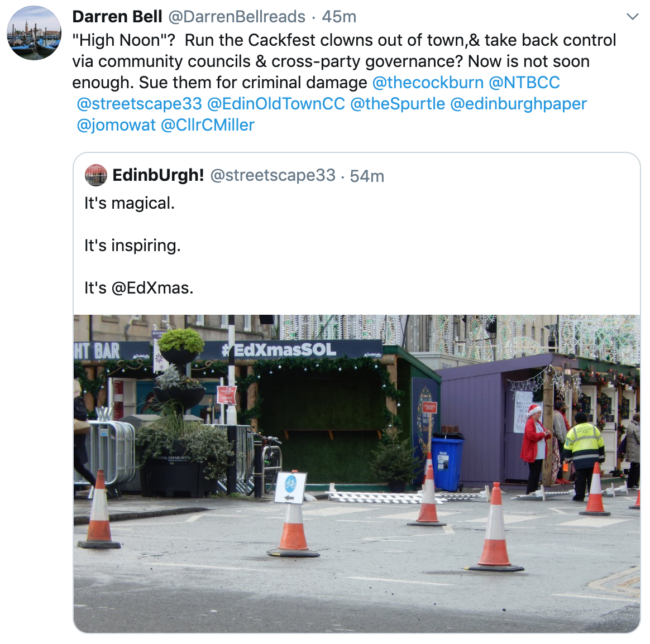This screenshot has height=644, width=650.
Task: Open Darren Bell's profile avatar
Action: coord(34,33)
